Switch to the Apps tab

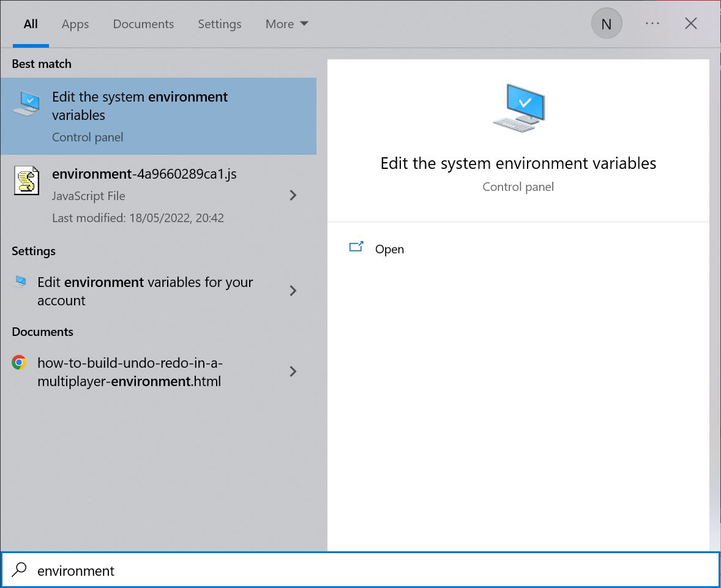75,24
